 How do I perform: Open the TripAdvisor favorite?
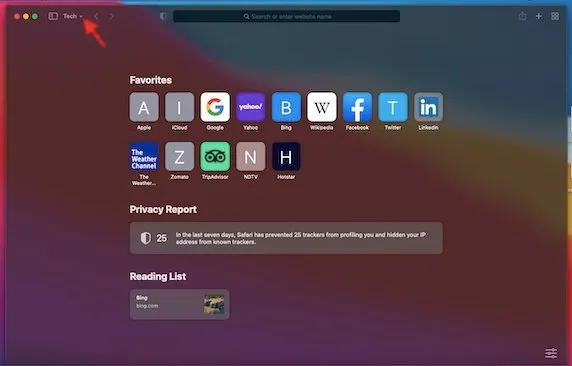[x=215, y=157]
